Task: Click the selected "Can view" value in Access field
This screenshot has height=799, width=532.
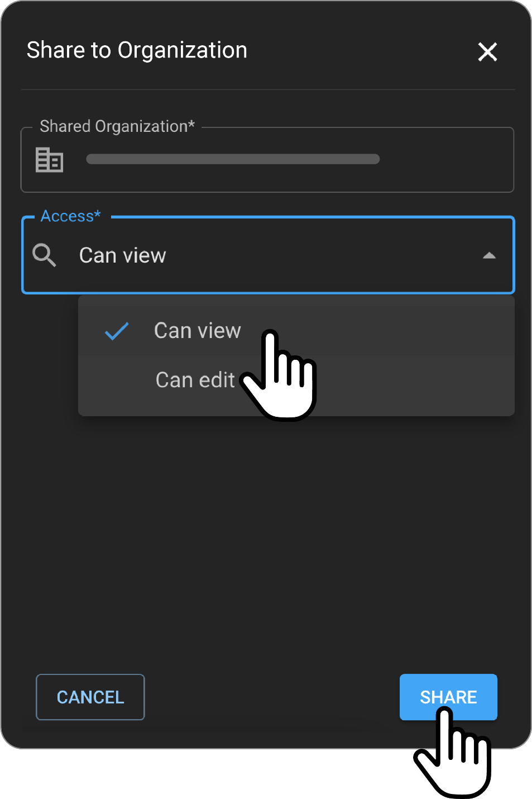Action: [x=123, y=255]
